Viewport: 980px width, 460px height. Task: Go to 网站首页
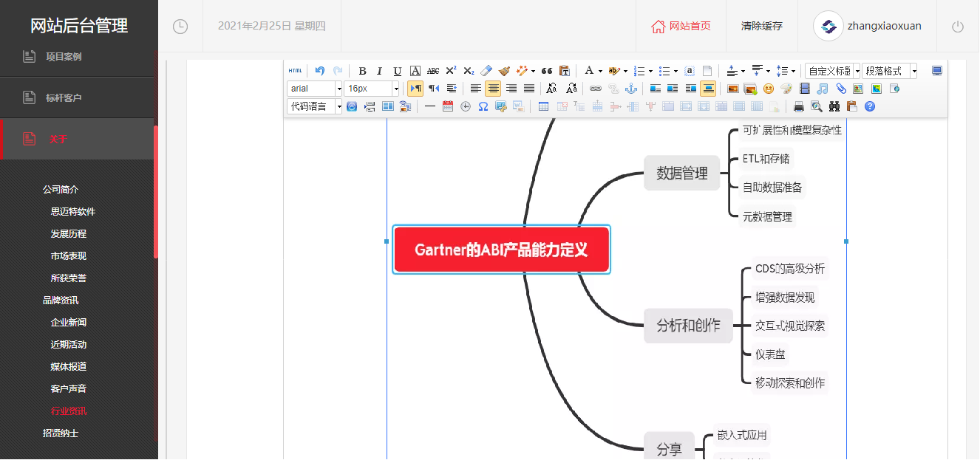click(681, 27)
